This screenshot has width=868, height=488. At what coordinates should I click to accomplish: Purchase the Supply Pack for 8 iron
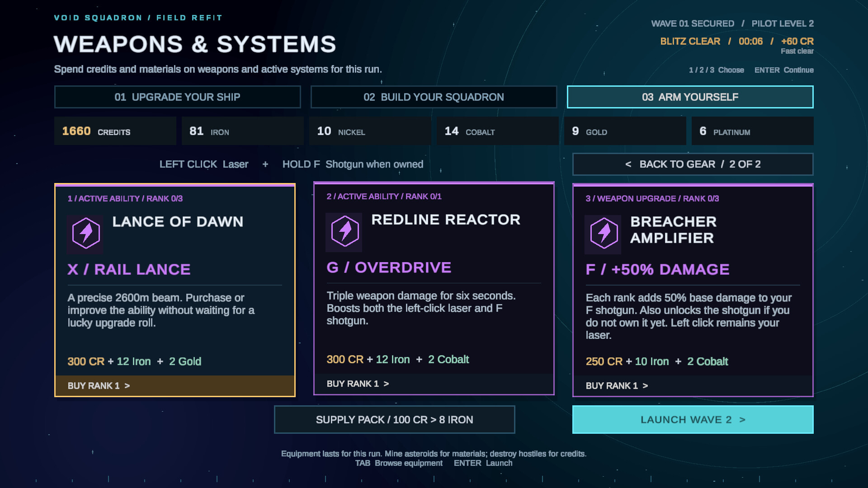pyautogui.click(x=394, y=420)
